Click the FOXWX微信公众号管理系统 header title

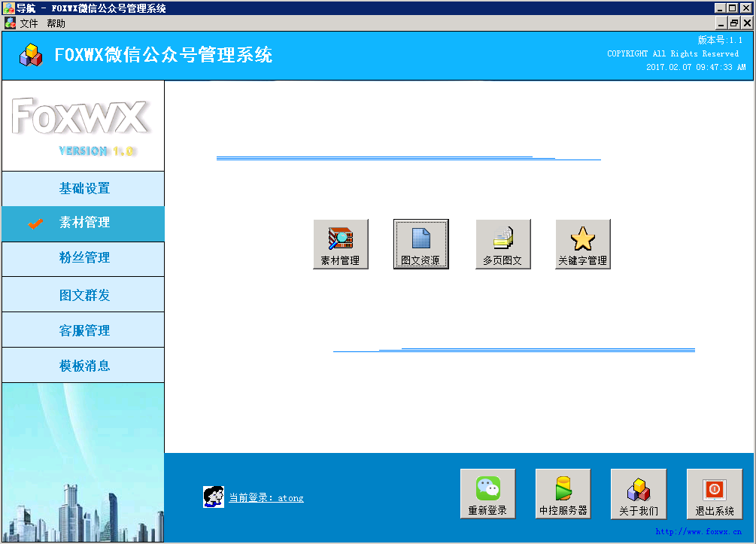coord(163,55)
